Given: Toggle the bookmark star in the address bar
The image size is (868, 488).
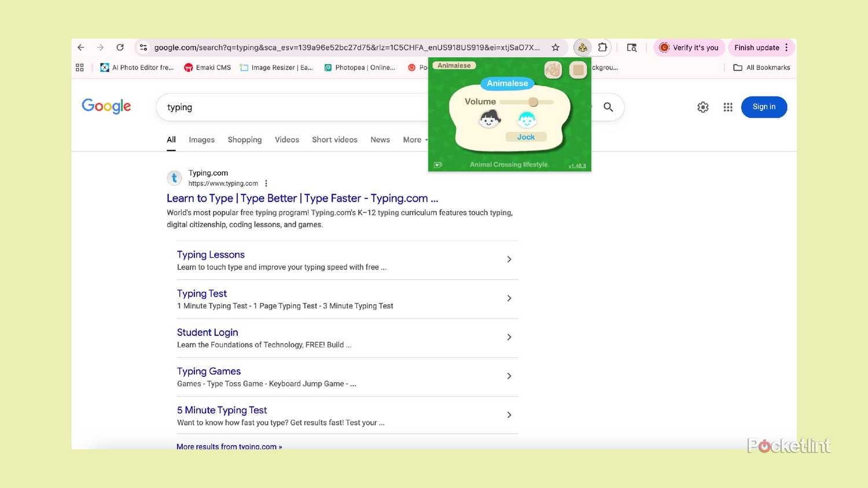Looking at the screenshot, I should click(555, 47).
